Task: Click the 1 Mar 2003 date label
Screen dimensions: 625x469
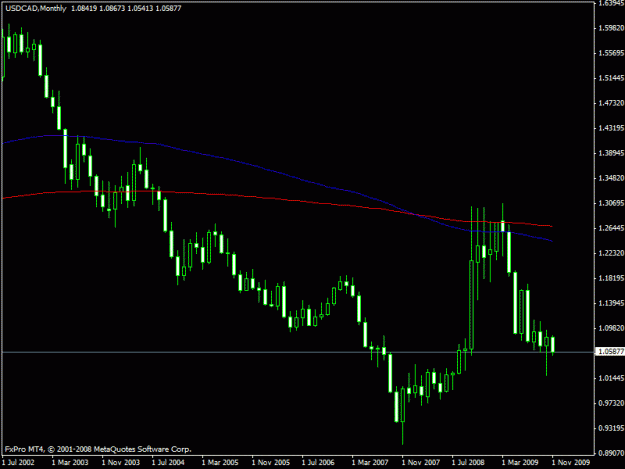Action: click(70, 463)
